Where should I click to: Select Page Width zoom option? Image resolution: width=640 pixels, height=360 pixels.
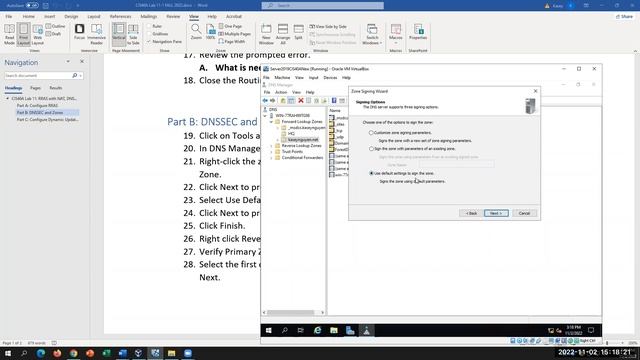[232, 42]
